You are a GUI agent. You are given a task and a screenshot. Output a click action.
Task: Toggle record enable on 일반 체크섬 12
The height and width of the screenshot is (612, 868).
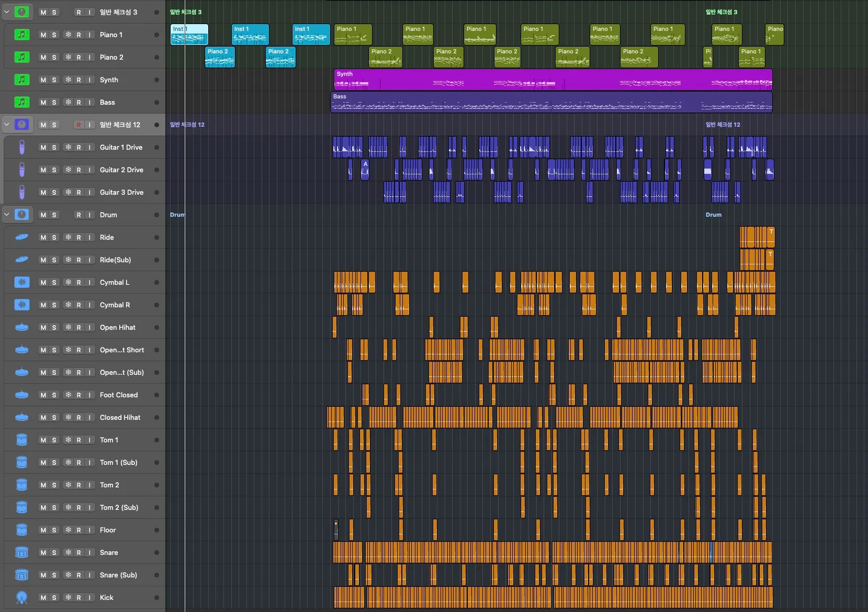(78, 125)
